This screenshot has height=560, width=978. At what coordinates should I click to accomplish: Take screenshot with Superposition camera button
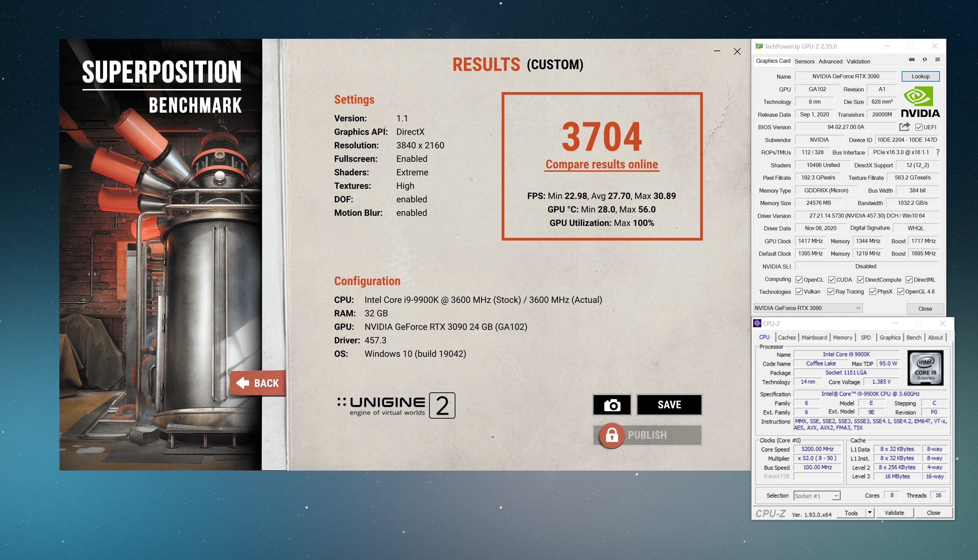click(612, 404)
